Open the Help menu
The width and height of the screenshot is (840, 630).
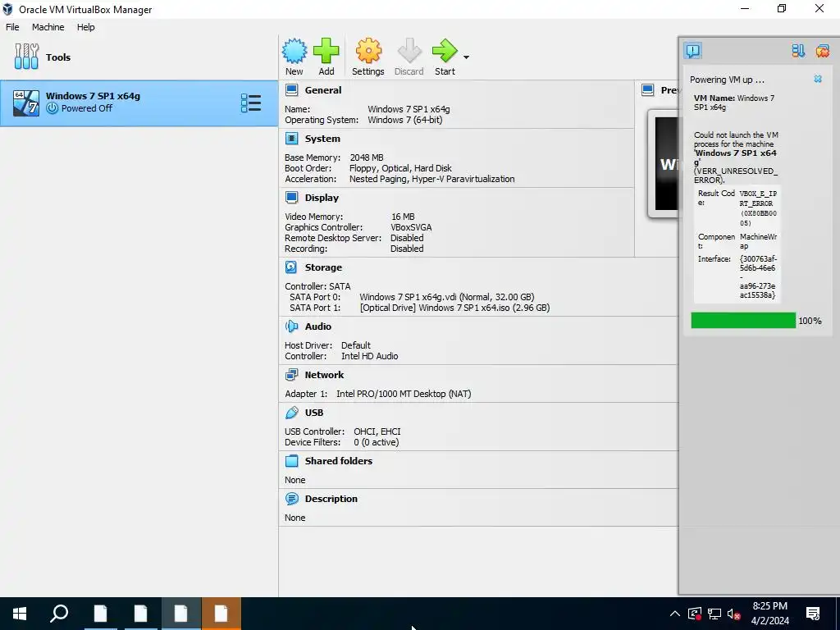point(85,27)
